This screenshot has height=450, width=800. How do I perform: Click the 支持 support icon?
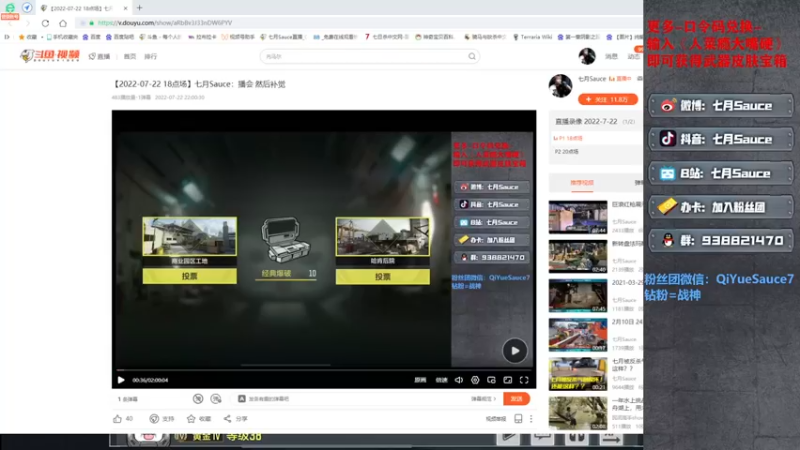tap(154, 419)
